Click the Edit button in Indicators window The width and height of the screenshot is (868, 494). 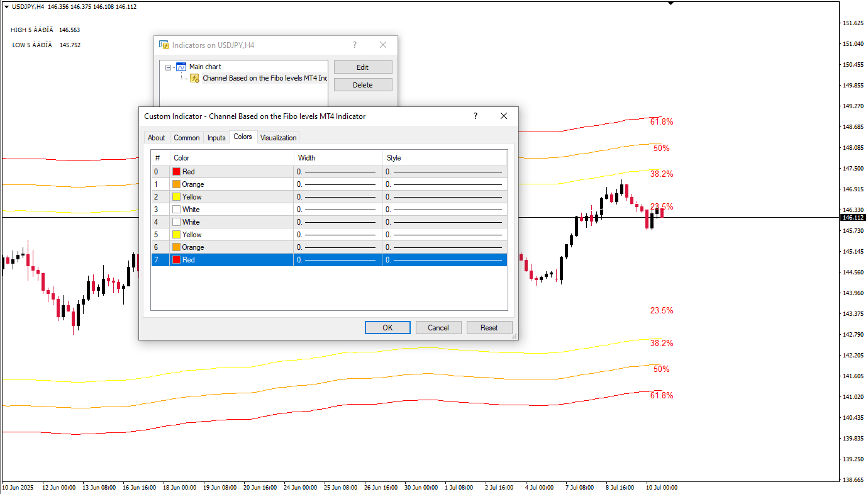tap(362, 67)
